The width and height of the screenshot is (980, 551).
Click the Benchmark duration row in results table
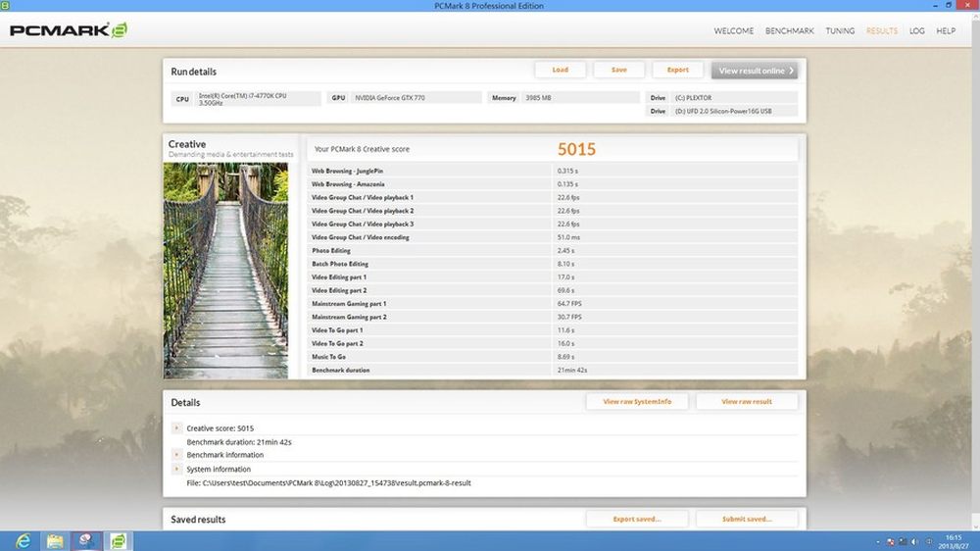pos(553,371)
